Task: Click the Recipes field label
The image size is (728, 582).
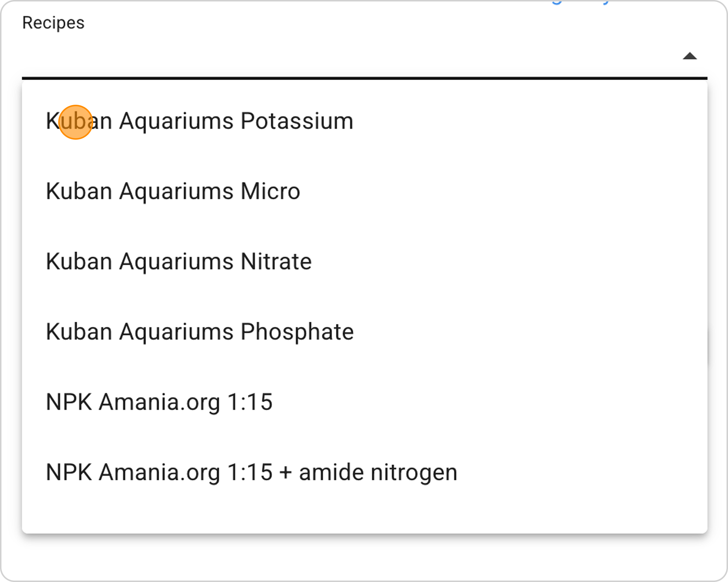Action: [x=54, y=23]
